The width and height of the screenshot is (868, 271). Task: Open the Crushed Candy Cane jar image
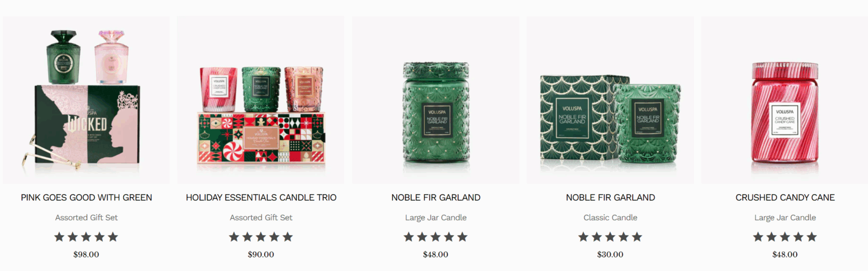[785, 100]
